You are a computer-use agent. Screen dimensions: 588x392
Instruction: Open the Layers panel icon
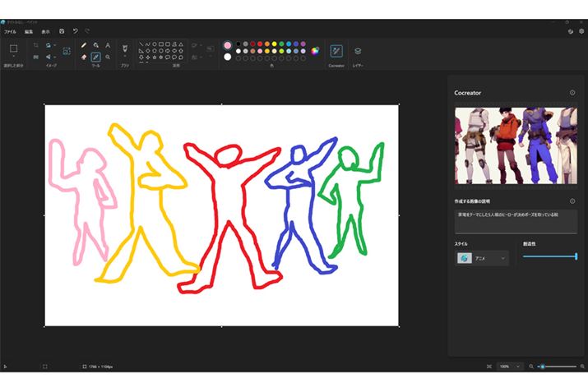coord(358,51)
